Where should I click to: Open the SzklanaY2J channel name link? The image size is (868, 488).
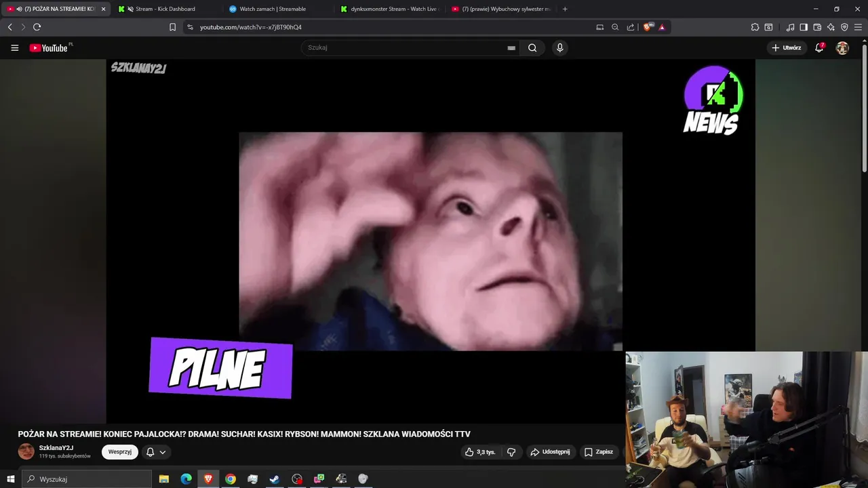[56, 448]
